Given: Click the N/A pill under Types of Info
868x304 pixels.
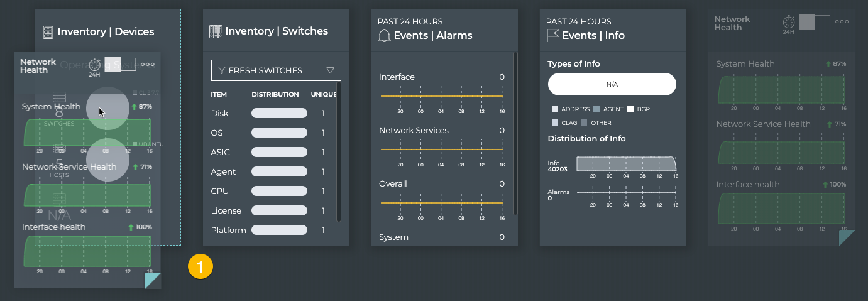Looking at the screenshot, I should coord(612,84).
